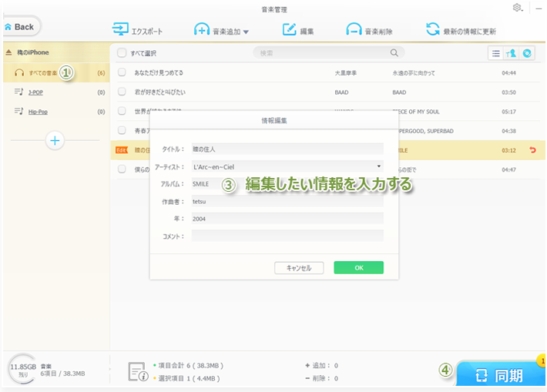Image resolution: width=547 pixels, height=392 pixels.
Task: Switch to list view icon
Action: click(x=496, y=53)
